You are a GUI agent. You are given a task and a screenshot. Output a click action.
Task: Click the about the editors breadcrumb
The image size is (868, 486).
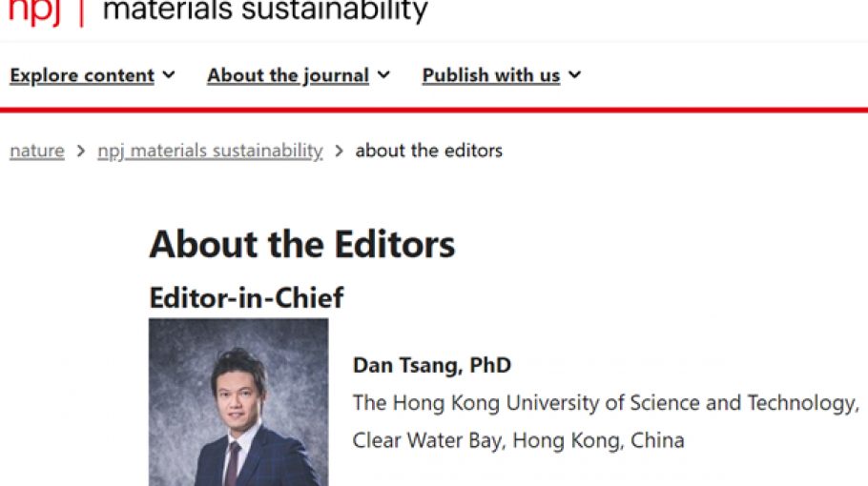click(x=428, y=151)
